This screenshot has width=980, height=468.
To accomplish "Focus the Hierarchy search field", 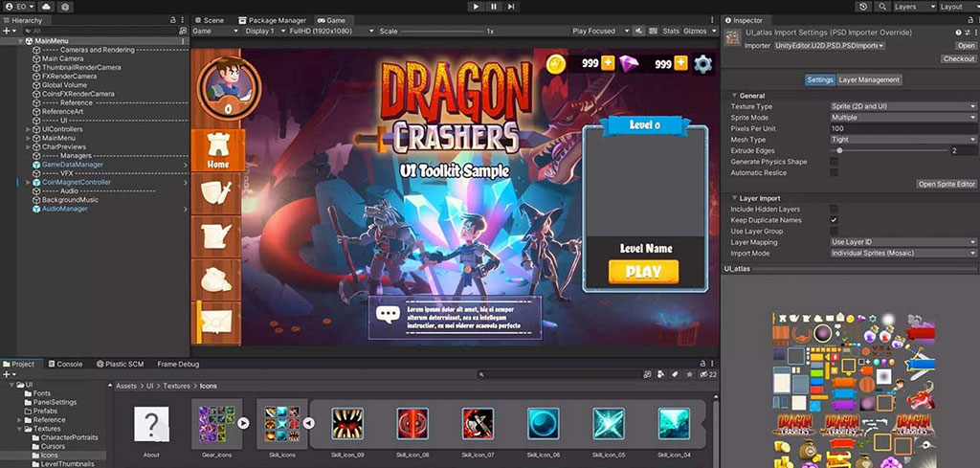I will pyautogui.click(x=100, y=31).
